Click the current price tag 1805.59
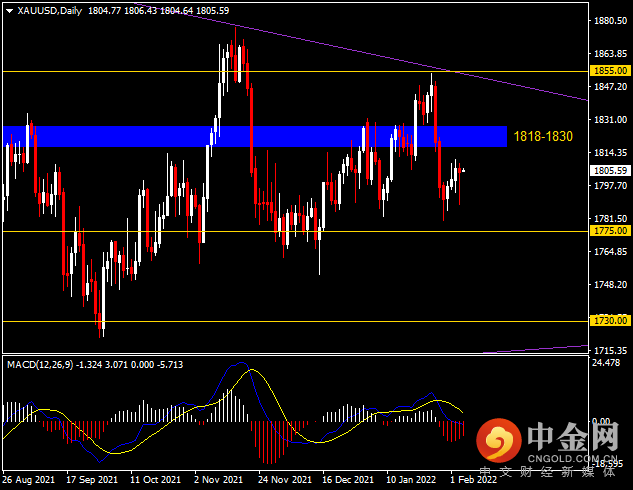The width and height of the screenshot is (633, 490). point(610,170)
